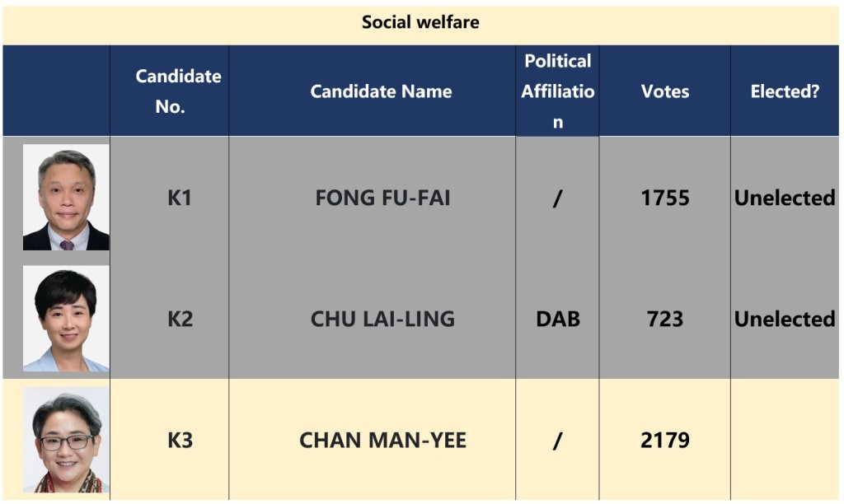The height and width of the screenshot is (504, 844).
Task: Click the Votes column header
Action: coord(665,91)
